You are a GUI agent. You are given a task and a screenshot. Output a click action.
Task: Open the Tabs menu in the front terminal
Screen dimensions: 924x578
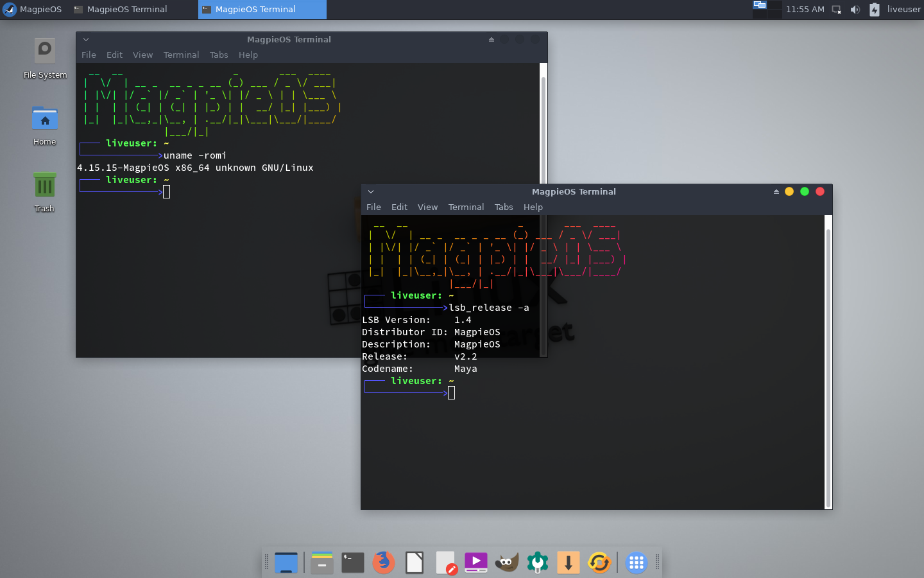(x=504, y=207)
